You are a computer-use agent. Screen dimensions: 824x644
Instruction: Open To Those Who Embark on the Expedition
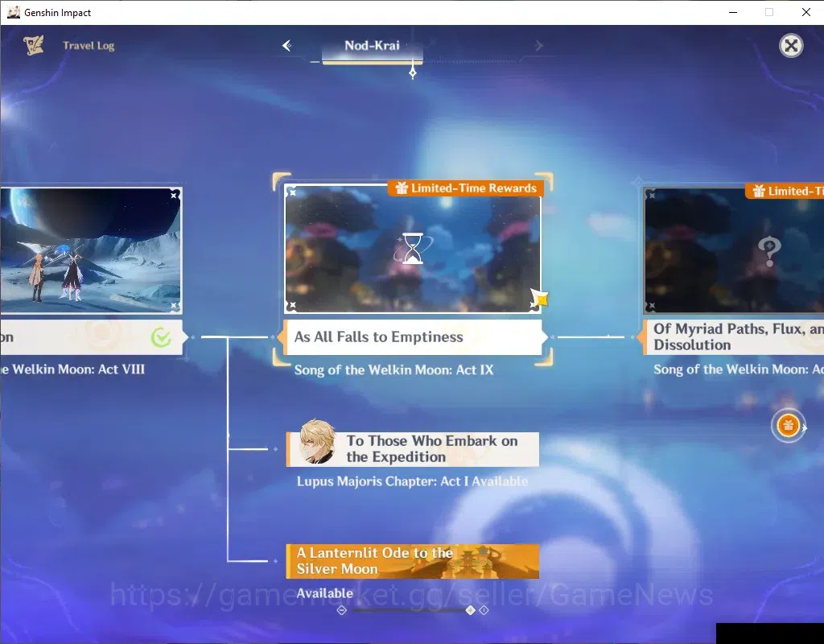tap(413, 449)
